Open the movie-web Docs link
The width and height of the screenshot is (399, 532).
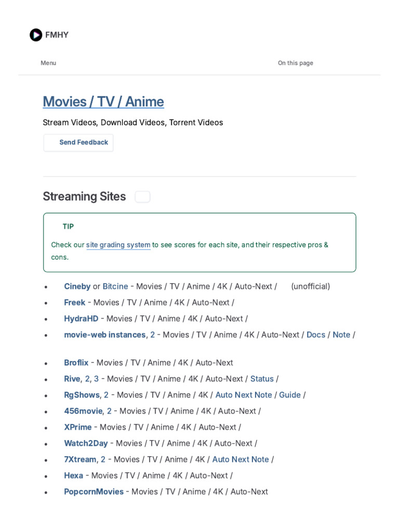coord(316,335)
